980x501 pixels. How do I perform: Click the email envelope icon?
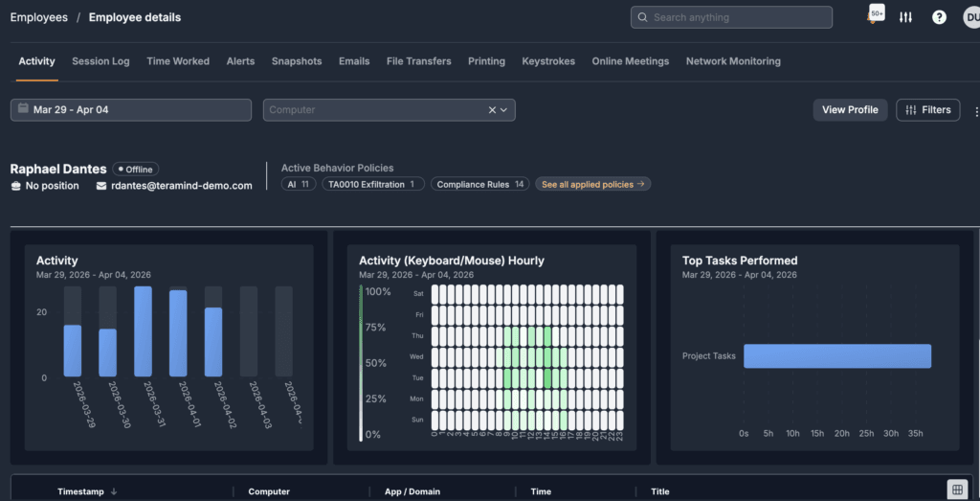pos(101,186)
